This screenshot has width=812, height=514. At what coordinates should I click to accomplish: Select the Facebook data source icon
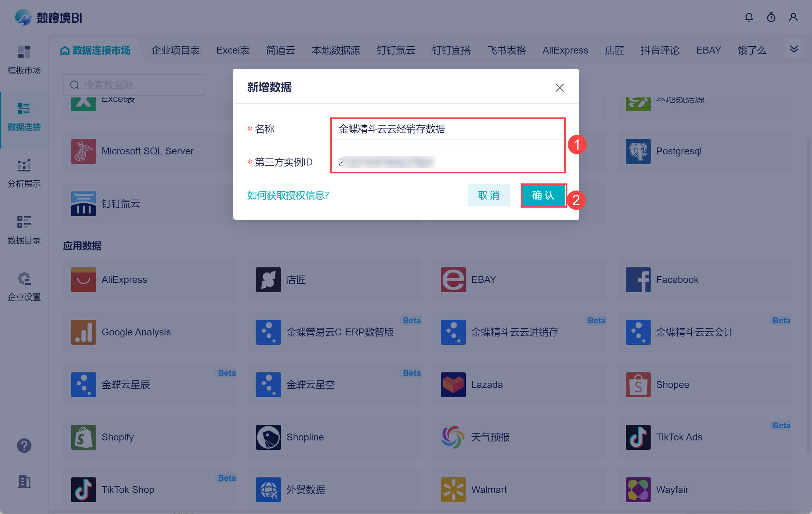click(x=638, y=280)
